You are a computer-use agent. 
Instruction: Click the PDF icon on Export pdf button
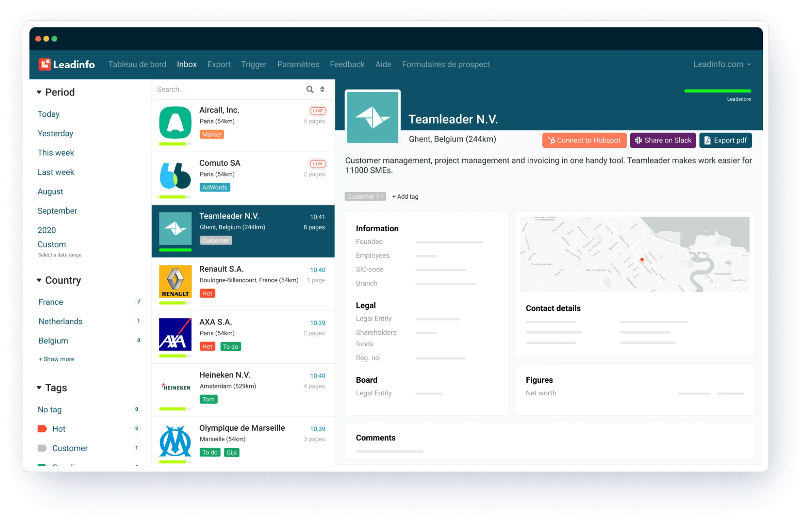(708, 140)
